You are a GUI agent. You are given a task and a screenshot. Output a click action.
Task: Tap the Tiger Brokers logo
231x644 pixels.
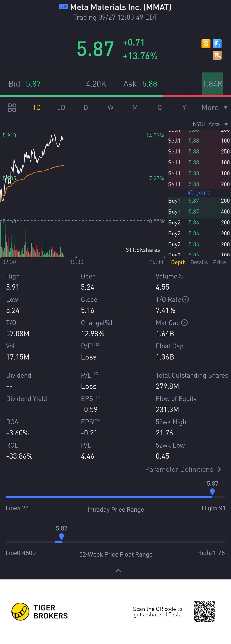[40, 612]
